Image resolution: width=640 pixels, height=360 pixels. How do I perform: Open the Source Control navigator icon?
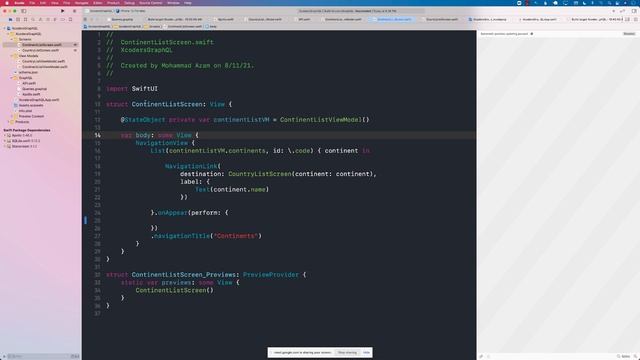[18, 19]
